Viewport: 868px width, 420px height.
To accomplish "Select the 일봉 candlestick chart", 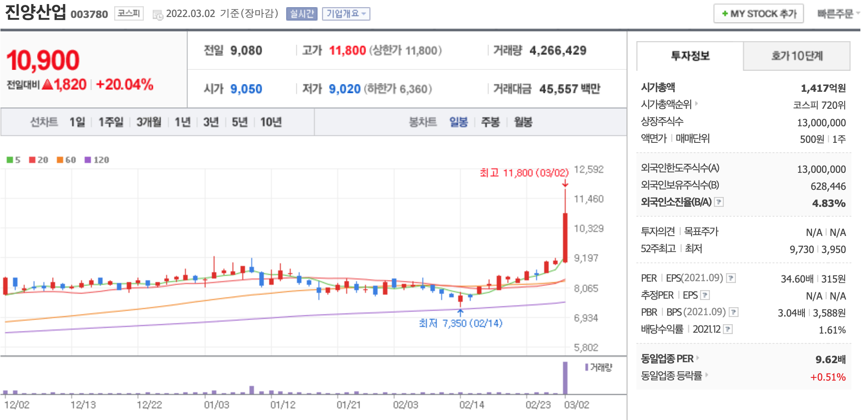I will tap(459, 122).
